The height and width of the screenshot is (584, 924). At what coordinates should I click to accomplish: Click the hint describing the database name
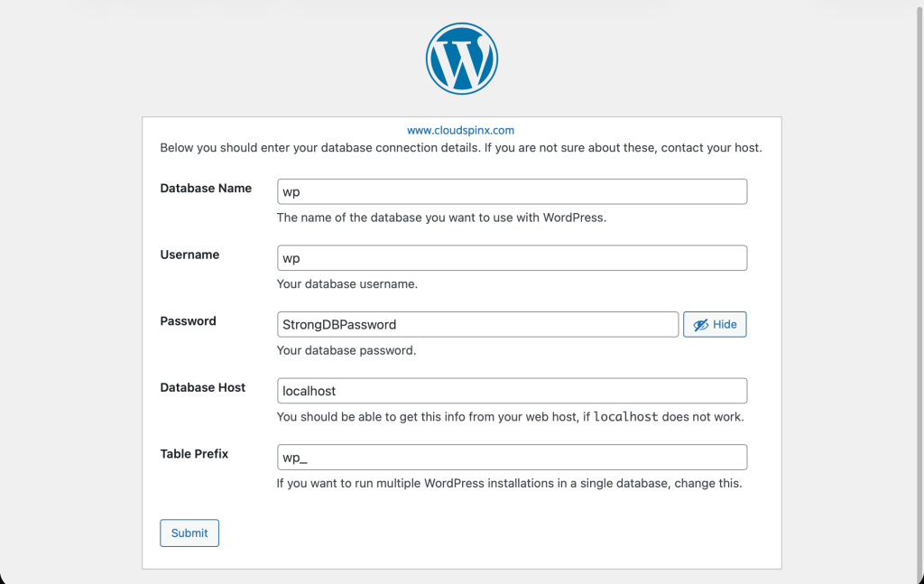click(441, 218)
